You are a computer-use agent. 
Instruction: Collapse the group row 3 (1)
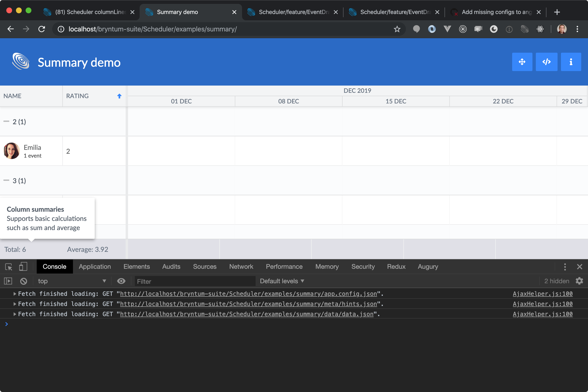click(6, 180)
